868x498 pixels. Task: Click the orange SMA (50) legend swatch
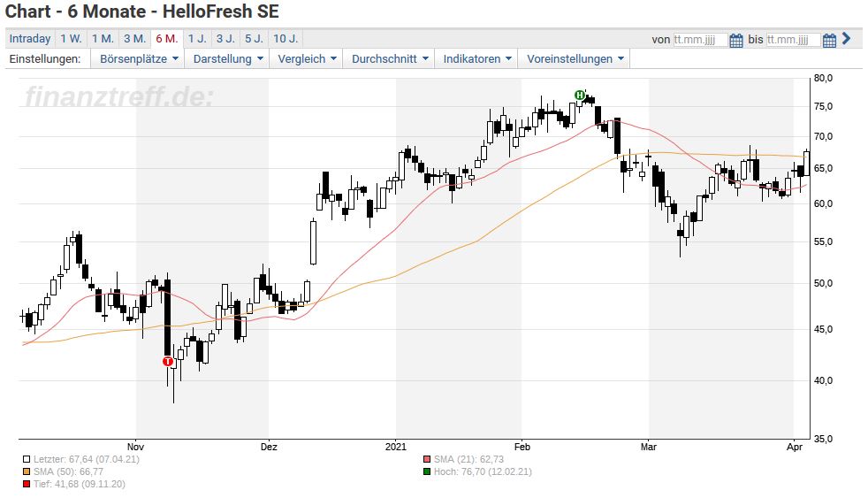[26, 472]
